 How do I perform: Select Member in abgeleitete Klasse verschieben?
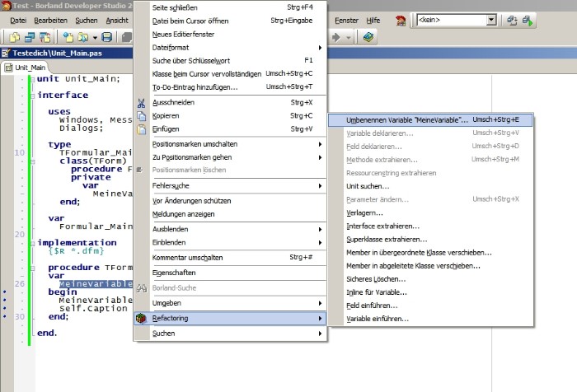pos(430,266)
